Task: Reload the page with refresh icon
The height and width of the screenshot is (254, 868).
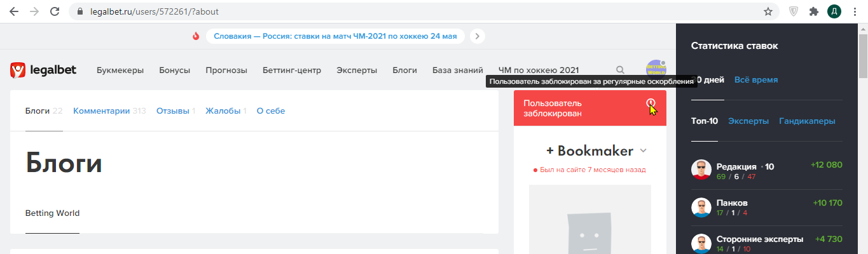Action: tap(55, 11)
